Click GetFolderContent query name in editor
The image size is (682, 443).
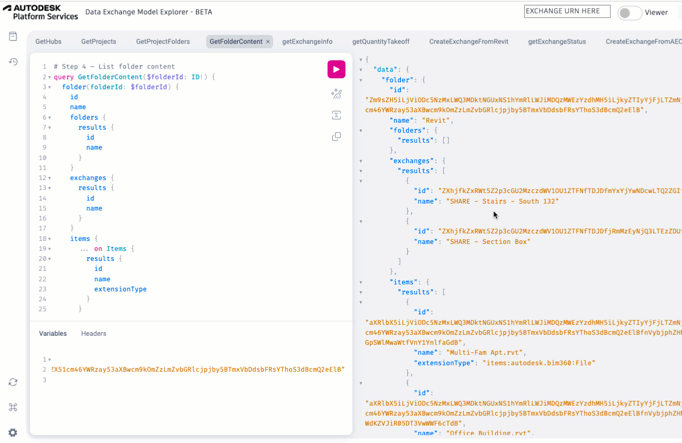click(x=110, y=77)
